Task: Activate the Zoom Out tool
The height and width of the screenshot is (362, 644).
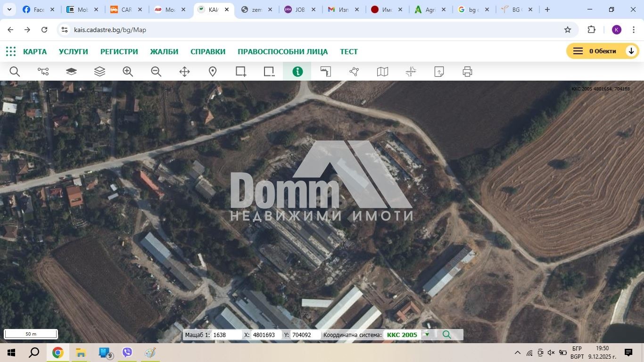Action: tap(156, 71)
